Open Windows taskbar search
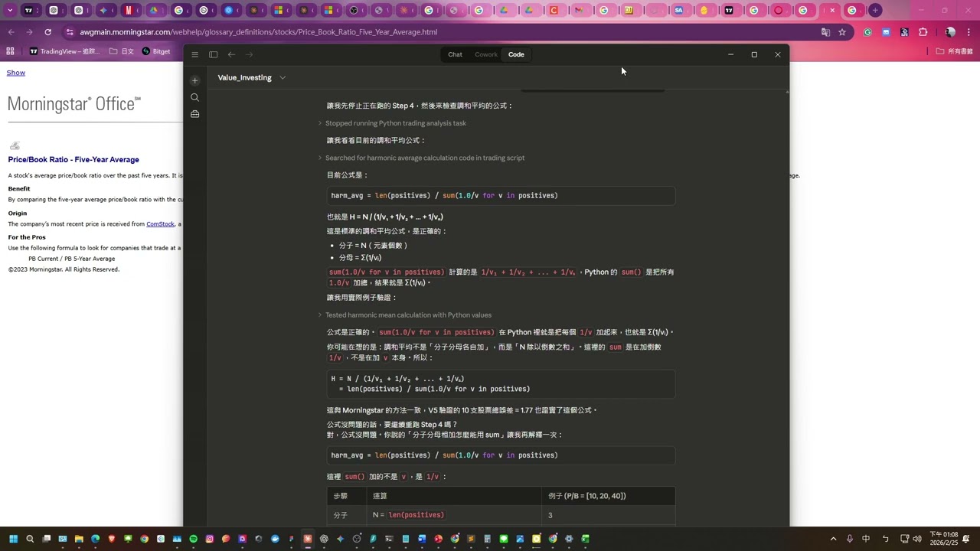Viewport: 980px width, 551px height. (30, 539)
